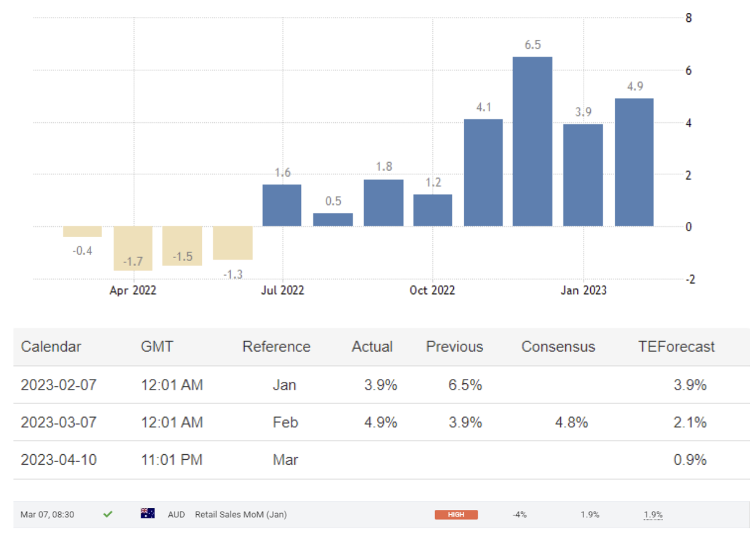756x538 pixels.
Task: Click the TEForecast column header
Action: pyautogui.click(x=676, y=347)
